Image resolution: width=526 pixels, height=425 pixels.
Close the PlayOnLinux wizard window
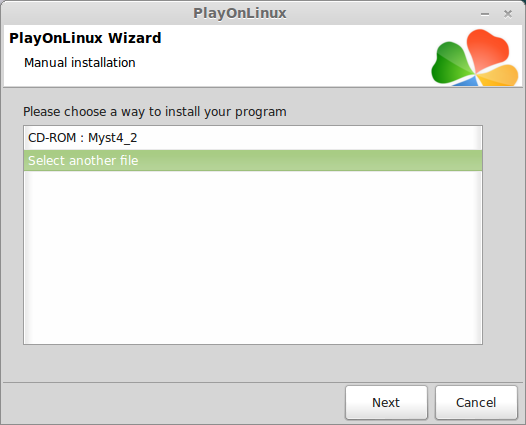click(508, 14)
